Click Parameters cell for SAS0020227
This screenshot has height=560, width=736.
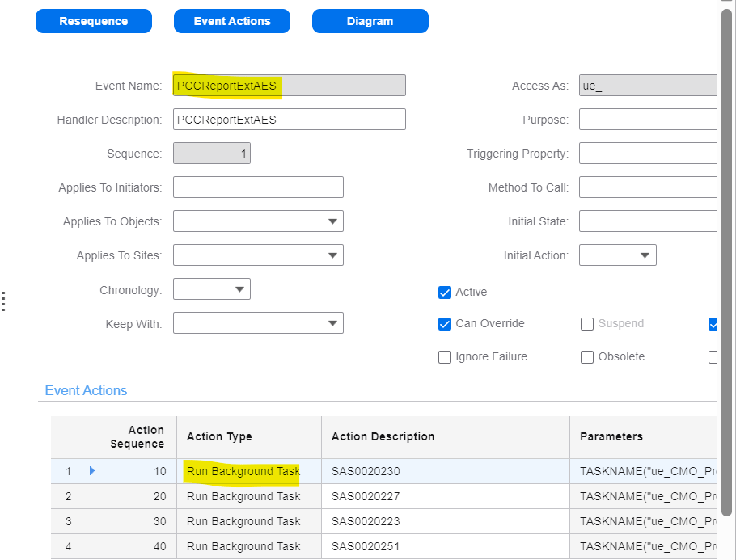[644, 496]
